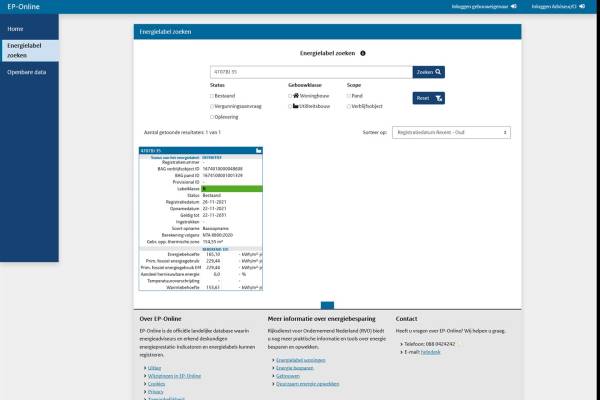Open the info icon beside Energielabel zoeken heading

363,53
